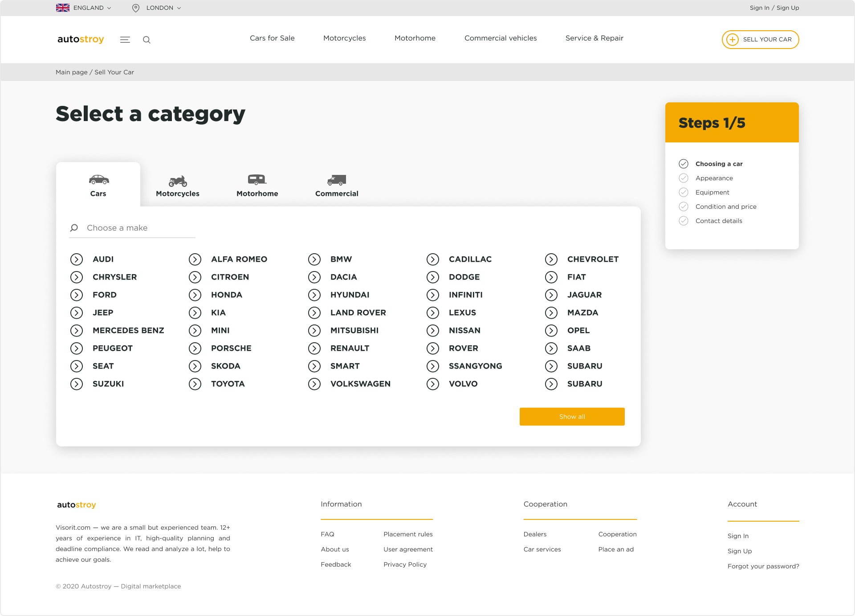Select the Commercial category tab
Image resolution: width=855 pixels, height=616 pixels.
coord(337,186)
